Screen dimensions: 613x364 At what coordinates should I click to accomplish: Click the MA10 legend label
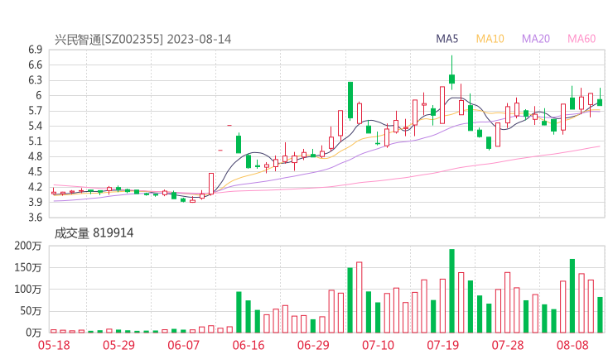coord(490,39)
